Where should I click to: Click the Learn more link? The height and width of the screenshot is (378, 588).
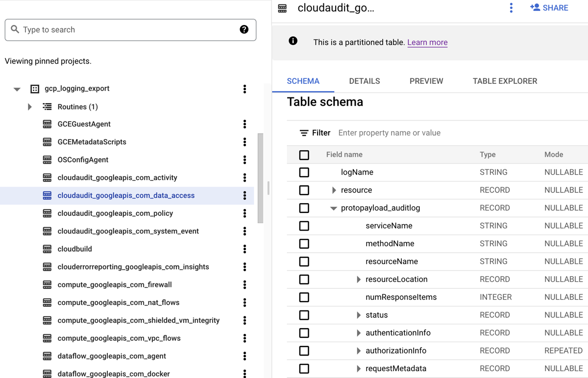click(427, 42)
